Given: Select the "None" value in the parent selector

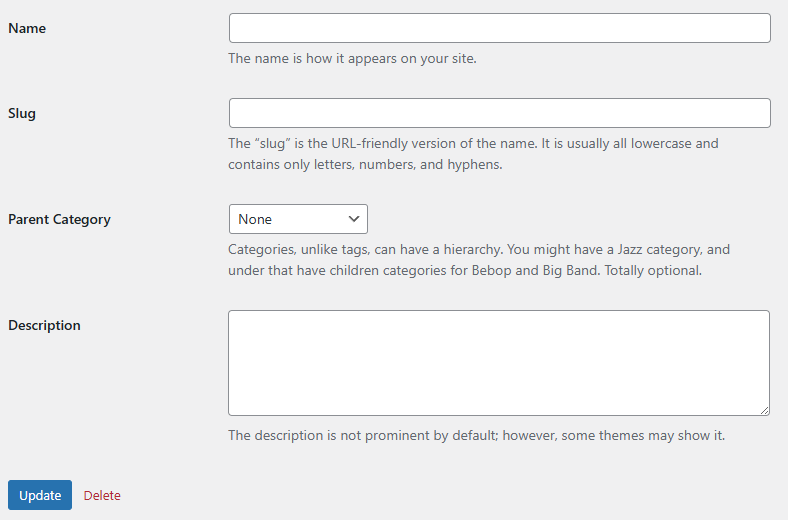Looking at the screenshot, I should coord(256,219).
